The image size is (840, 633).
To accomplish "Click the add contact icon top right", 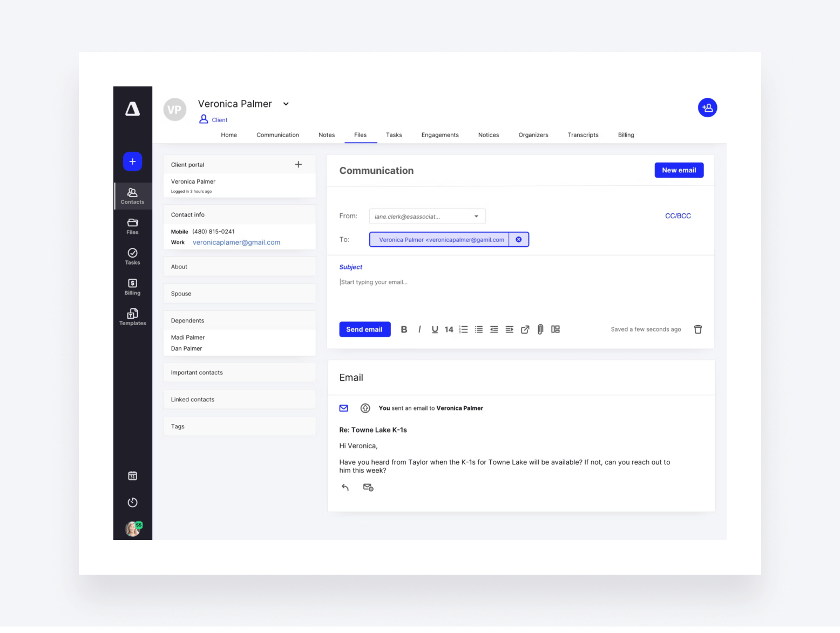I will pyautogui.click(x=707, y=107).
